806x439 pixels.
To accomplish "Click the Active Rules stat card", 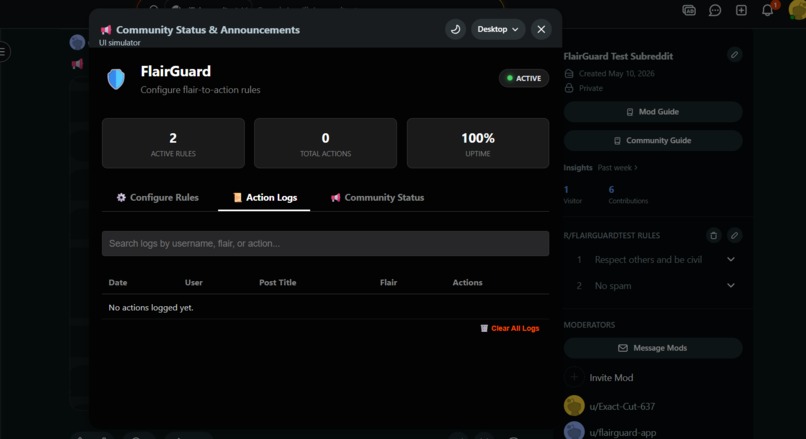I will pos(173,143).
